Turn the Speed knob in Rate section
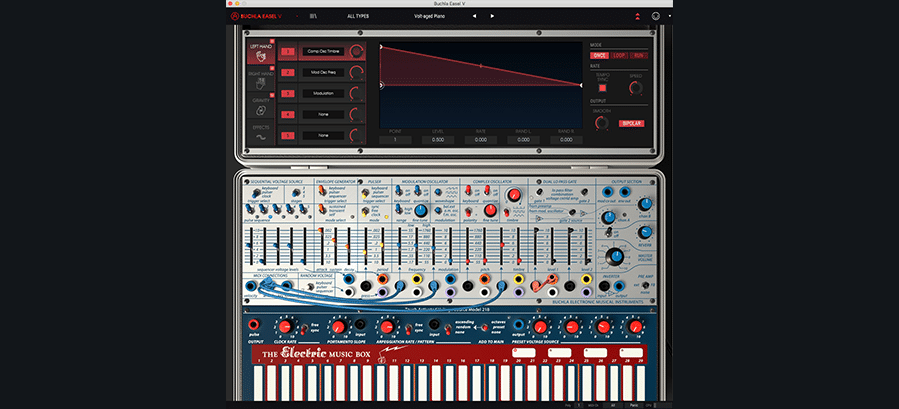The image size is (899, 409). [635, 88]
